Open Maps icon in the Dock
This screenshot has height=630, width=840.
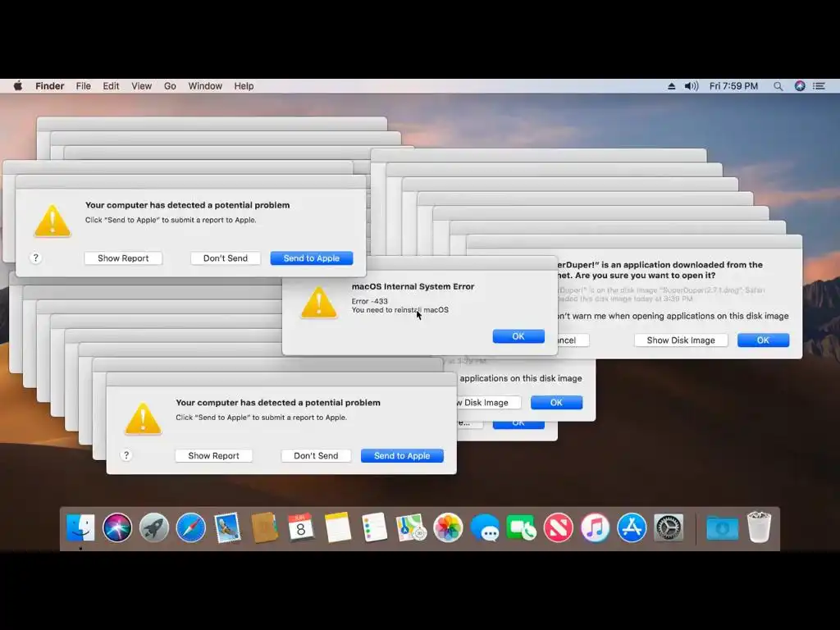click(411, 527)
